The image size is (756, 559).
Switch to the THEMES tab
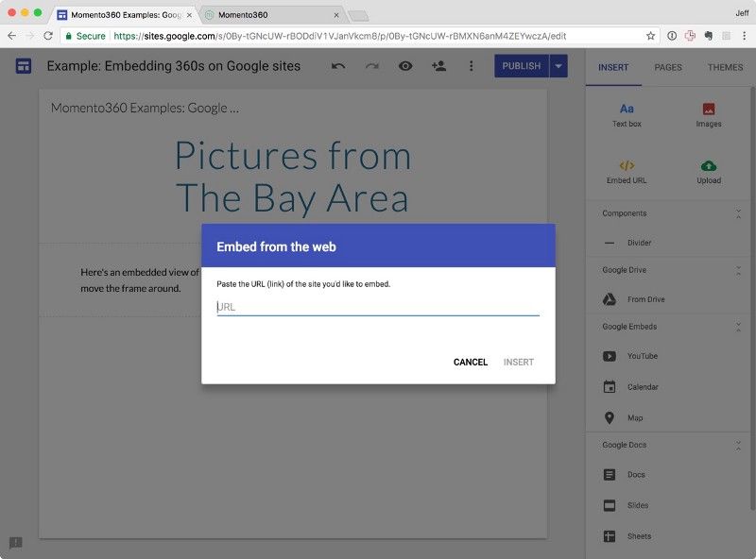(725, 67)
